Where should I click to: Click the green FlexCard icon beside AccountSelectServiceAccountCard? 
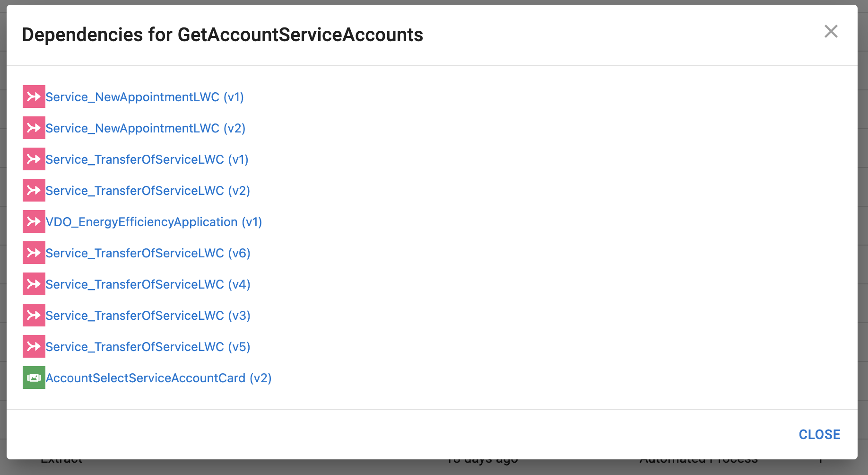tap(34, 378)
